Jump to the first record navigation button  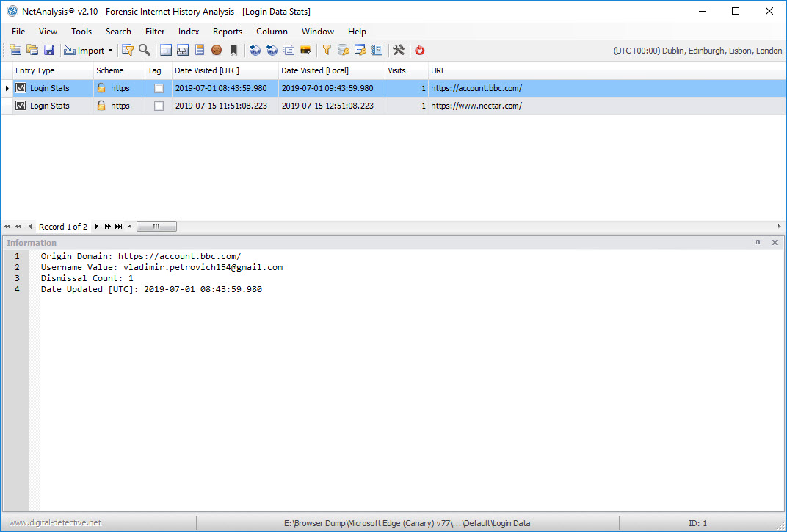coord(7,226)
